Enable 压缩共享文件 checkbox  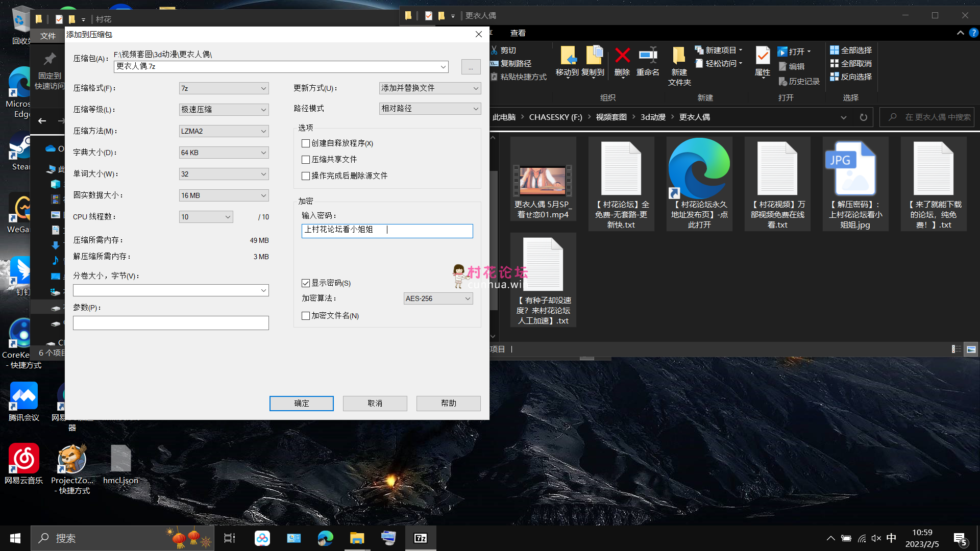[x=306, y=160]
